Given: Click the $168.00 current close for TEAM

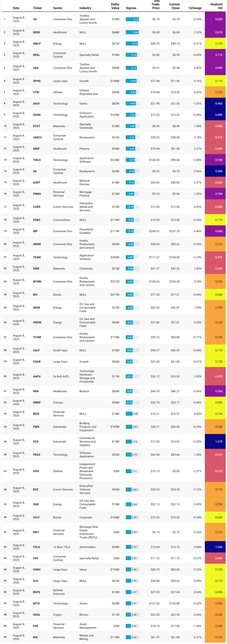Looking at the screenshot, I should click(174, 257).
